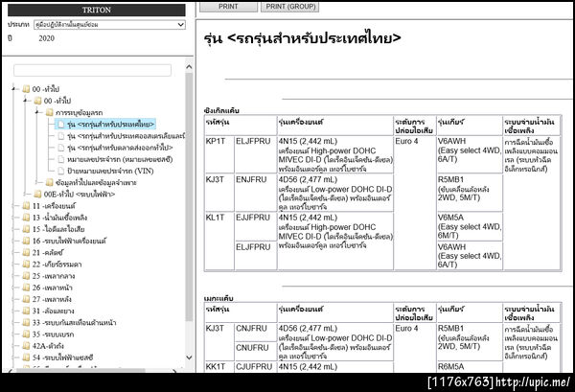The width and height of the screenshot is (575, 392).
Task: Click the folder icon for 26 -เพลาหน้า
Action: 26,288
